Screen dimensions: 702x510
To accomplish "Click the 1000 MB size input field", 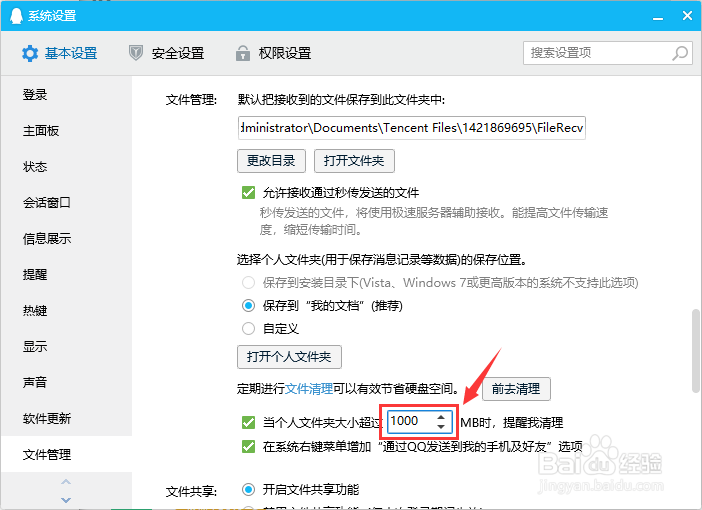I will point(420,421).
